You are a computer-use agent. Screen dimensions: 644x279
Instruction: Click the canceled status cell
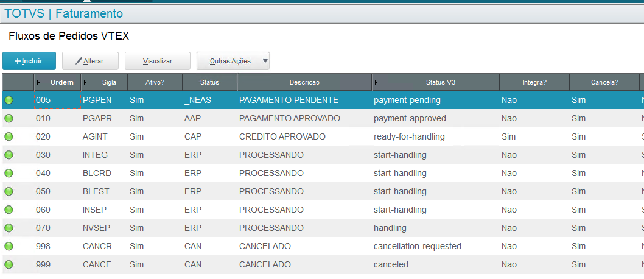[436, 264]
